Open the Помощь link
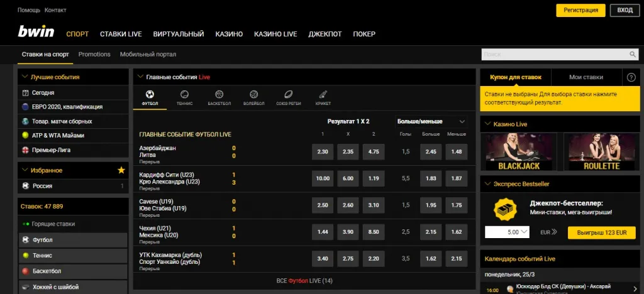644x294 pixels. point(29,10)
